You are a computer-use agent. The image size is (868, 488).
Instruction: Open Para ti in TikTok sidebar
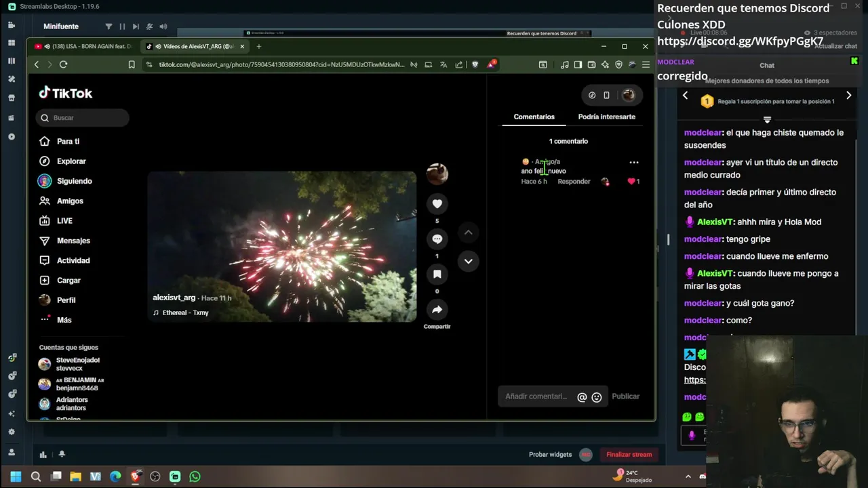(68, 141)
